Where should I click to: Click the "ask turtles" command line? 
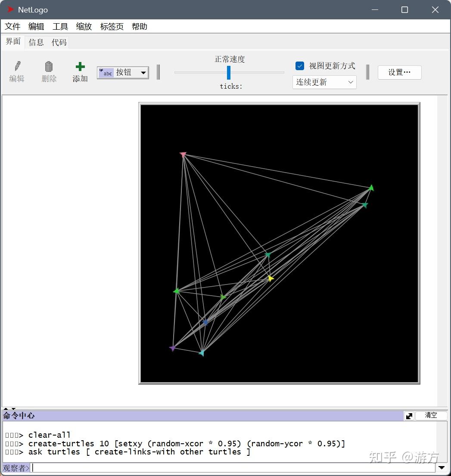point(139,452)
